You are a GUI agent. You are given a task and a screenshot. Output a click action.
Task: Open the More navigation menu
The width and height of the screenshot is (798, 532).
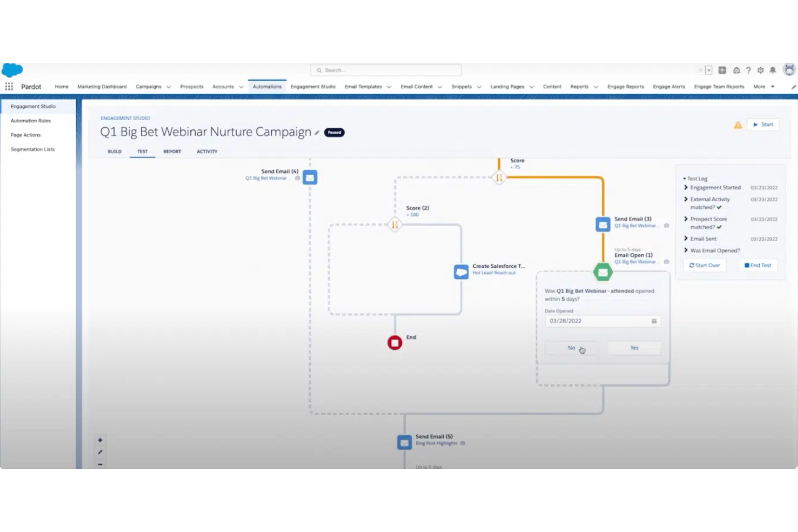pyautogui.click(x=764, y=87)
